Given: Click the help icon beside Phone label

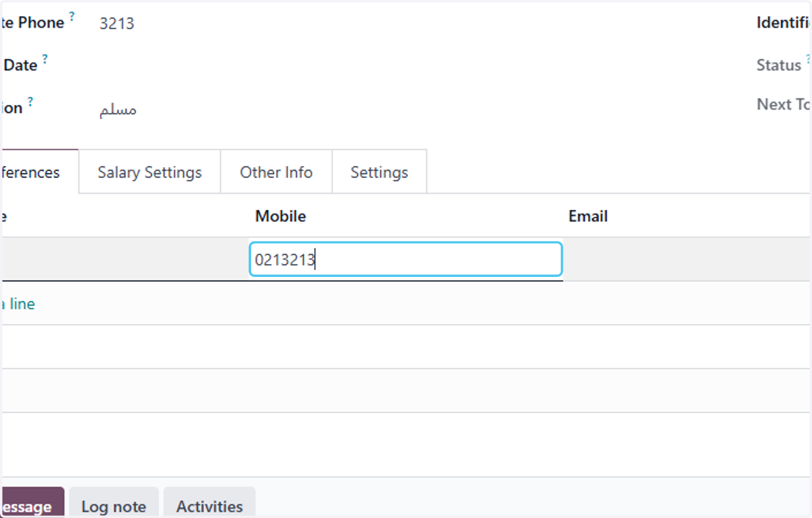Looking at the screenshot, I should click(x=72, y=15).
